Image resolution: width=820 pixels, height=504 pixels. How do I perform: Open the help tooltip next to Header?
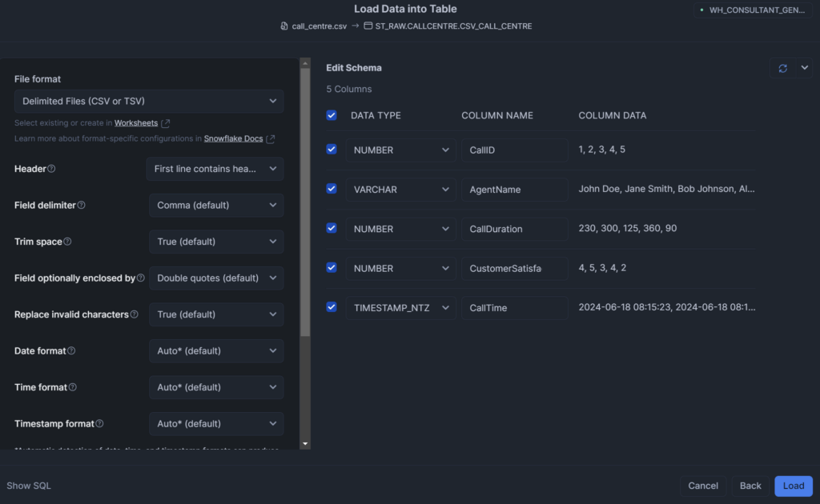point(52,169)
